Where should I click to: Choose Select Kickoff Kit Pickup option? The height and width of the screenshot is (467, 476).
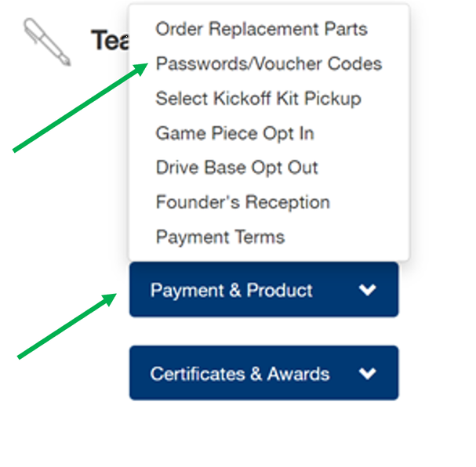[258, 99]
